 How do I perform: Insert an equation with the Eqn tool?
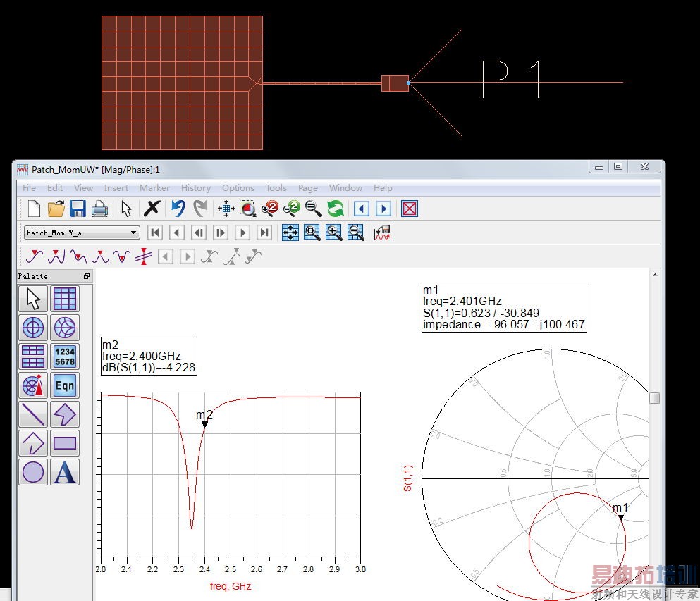coord(65,385)
